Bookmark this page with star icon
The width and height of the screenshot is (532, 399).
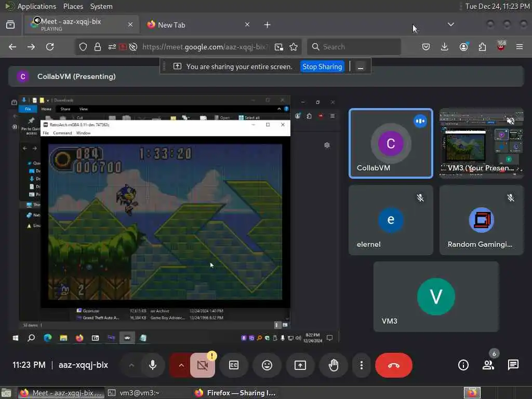click(x=294, y=47)
